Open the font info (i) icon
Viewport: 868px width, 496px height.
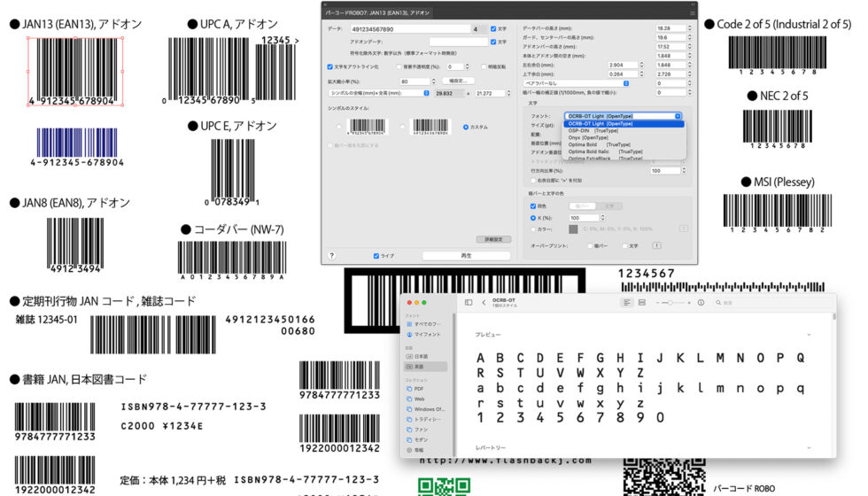(701, 302)
